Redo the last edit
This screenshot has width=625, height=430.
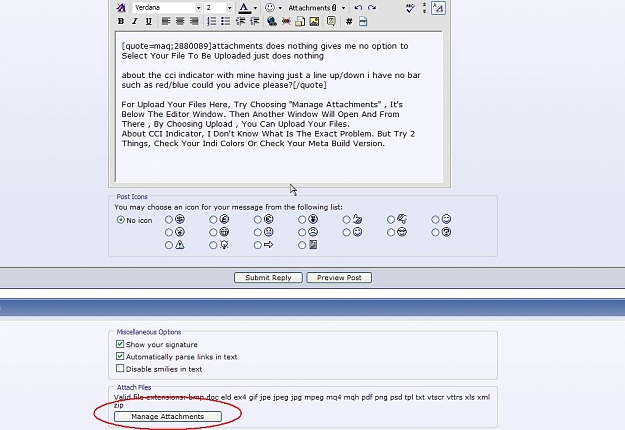(372, 8)
